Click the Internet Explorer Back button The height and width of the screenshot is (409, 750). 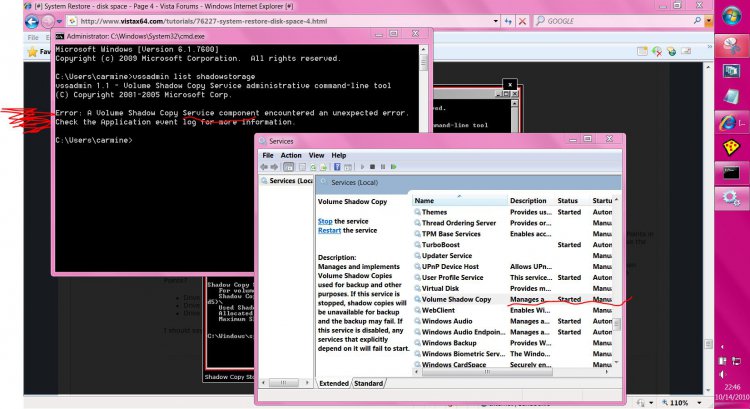[32, 22]
